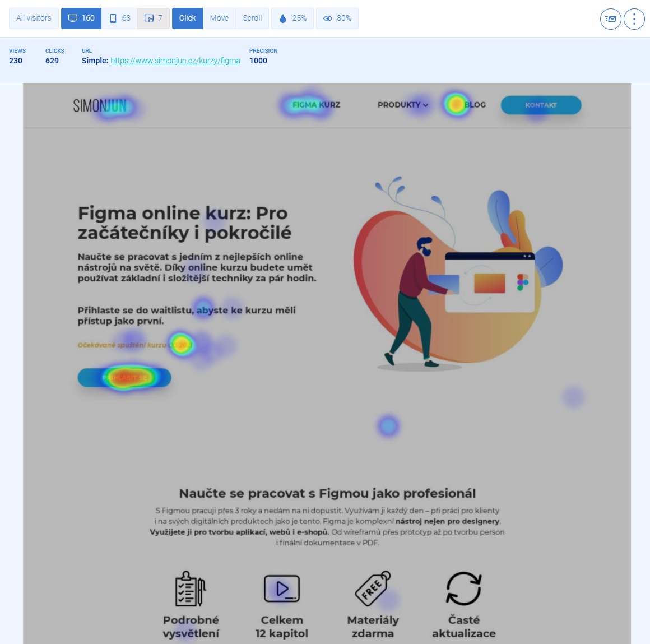Click the PRECISION value 1000

[x=258, y=61]
